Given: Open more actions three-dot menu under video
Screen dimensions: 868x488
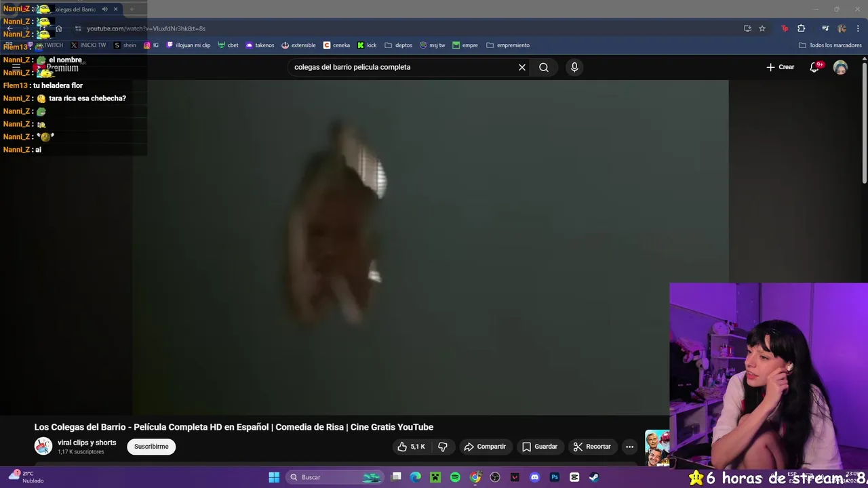Looking at the screenshot, I should coord(629,447).
